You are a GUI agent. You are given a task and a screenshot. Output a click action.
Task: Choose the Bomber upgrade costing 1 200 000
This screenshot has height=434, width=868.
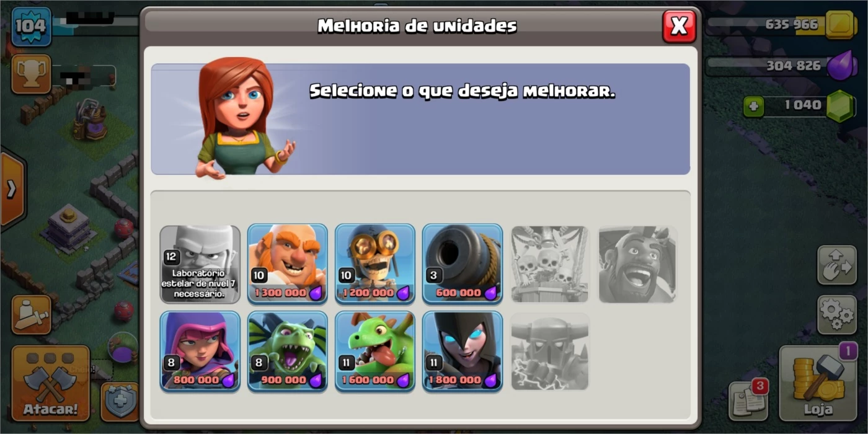tap(375, 264)
